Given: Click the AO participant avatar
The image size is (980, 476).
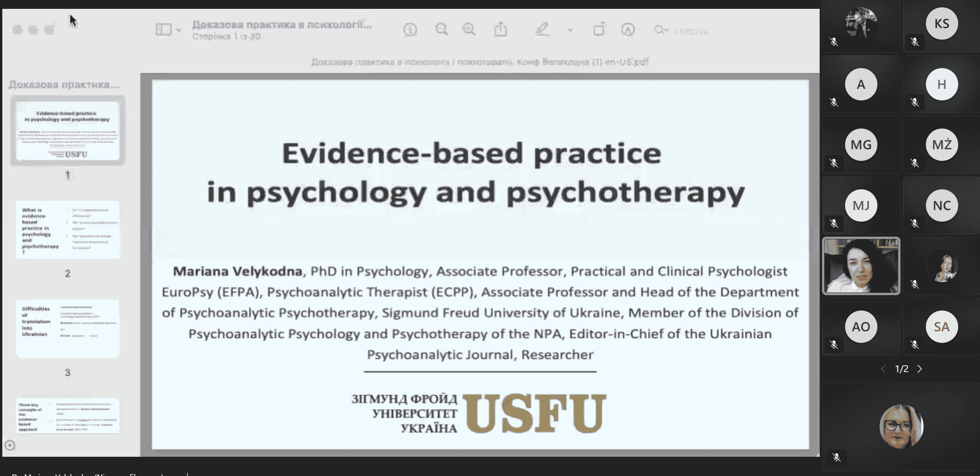Looking at the screenshot, I should pyautogui.click(x=861, y=327).
